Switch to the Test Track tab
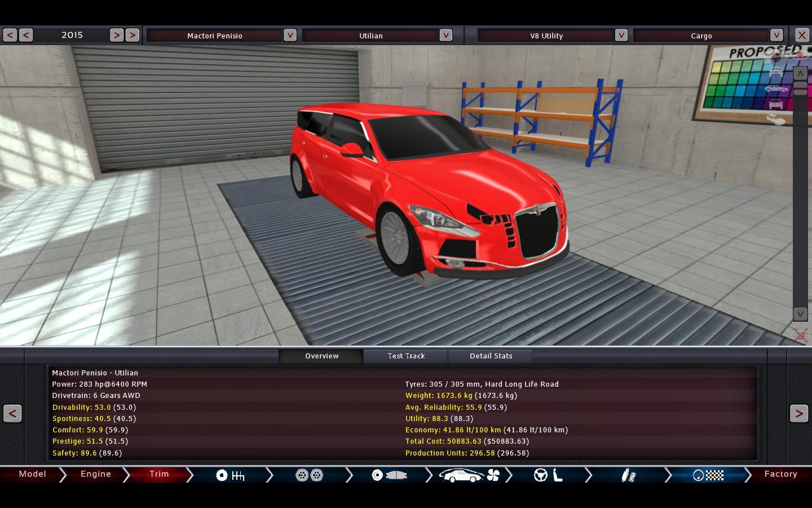This screenshot has height=508, width=812. 406,356
